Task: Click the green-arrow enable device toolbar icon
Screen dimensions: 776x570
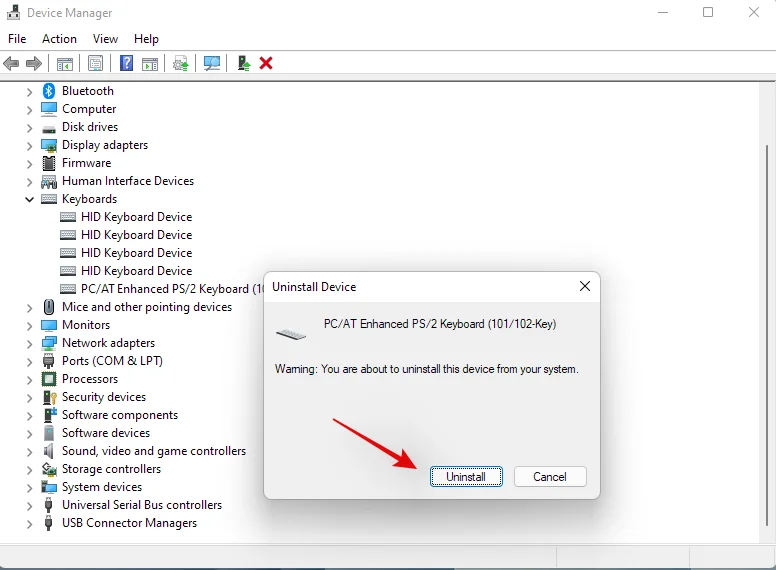Action: click(x=243, y=63)
